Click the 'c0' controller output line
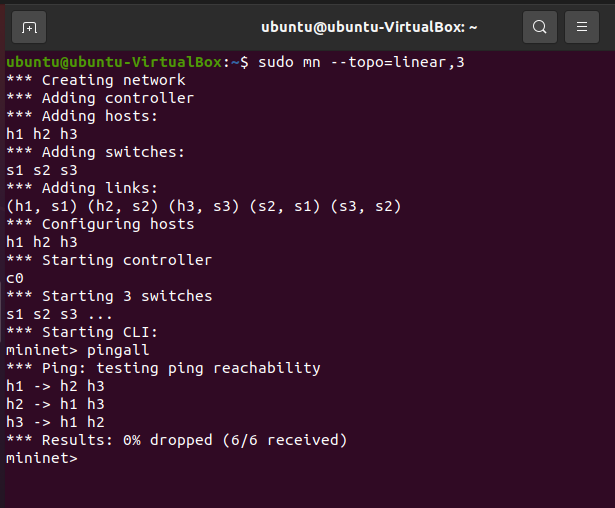615x508 pixels. (x=14, y=278)
